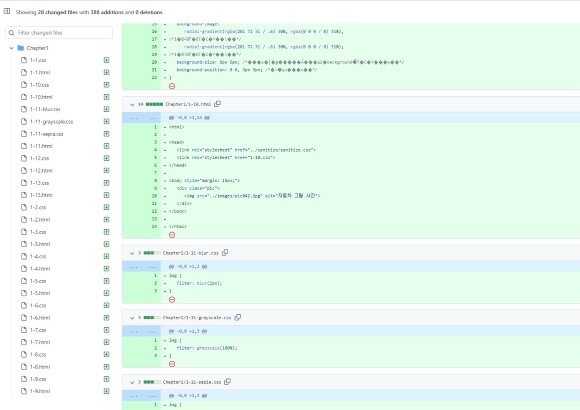Screen dimensions: 580x410
Task: Click the added-file icon beside 1-7.css
Action: (x=107, y=330)
